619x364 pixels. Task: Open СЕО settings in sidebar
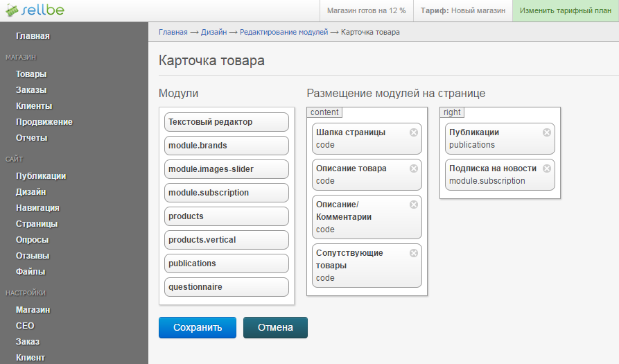click(25, 326)
